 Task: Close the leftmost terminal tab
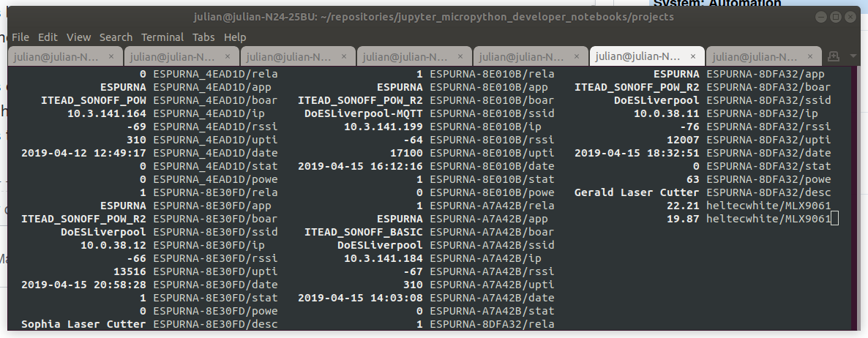point(111,56)
